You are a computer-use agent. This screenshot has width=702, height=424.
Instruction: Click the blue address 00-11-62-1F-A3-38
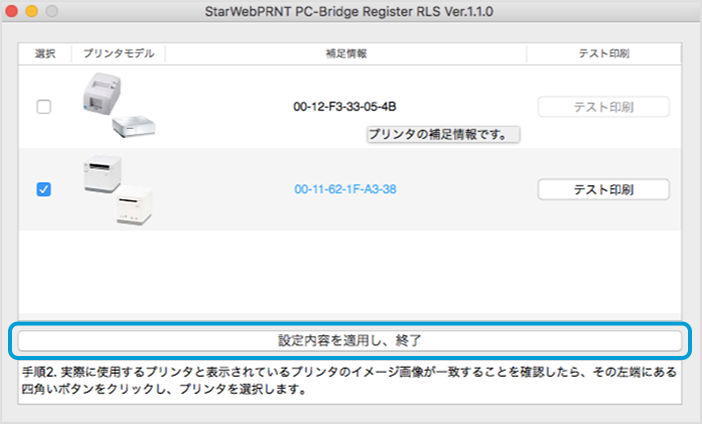coord(345,189)
